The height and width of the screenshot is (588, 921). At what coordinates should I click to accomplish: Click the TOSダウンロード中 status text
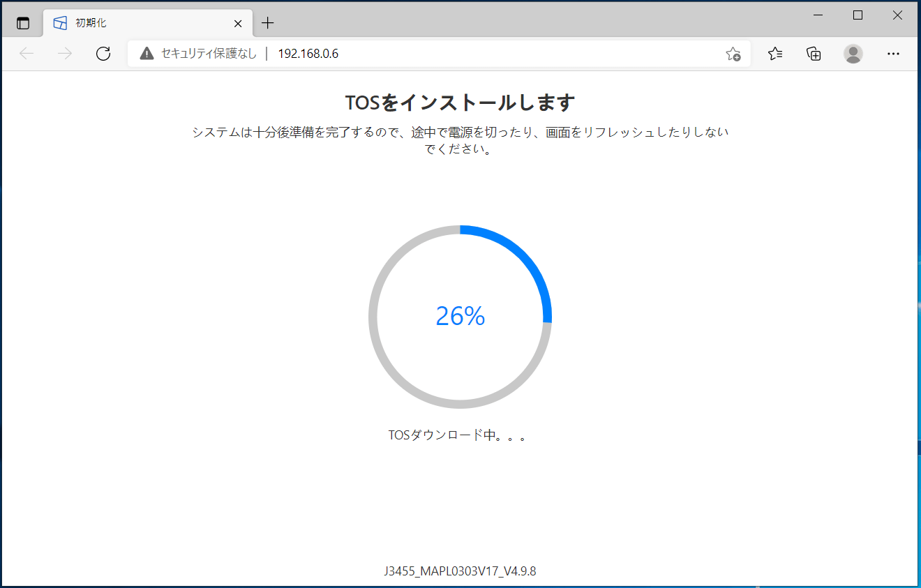(457, 435)
